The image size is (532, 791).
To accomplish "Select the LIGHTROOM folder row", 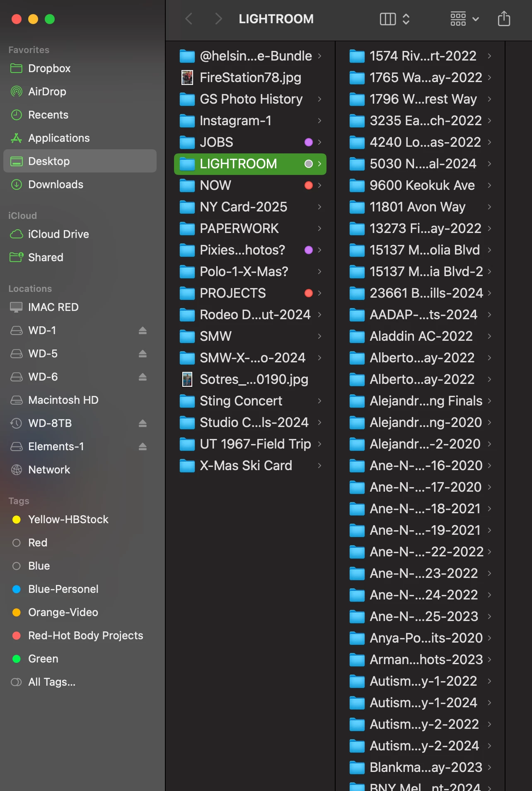I will (x=250, y=164).
